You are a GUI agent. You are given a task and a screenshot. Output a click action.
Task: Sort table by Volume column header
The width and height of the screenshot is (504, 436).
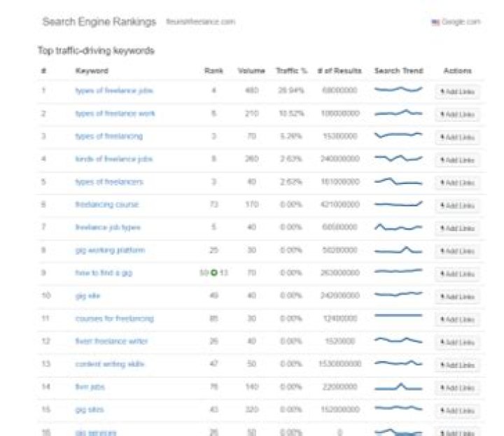[x=251, y=71]
